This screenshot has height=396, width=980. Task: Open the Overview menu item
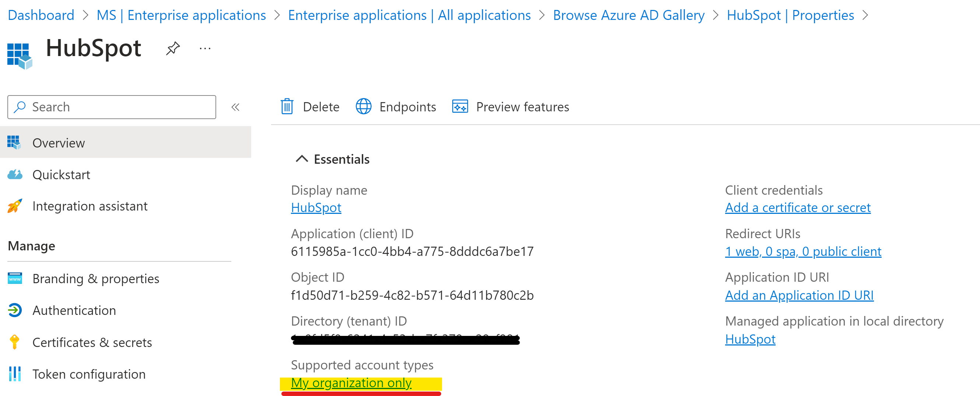(126, 142)
